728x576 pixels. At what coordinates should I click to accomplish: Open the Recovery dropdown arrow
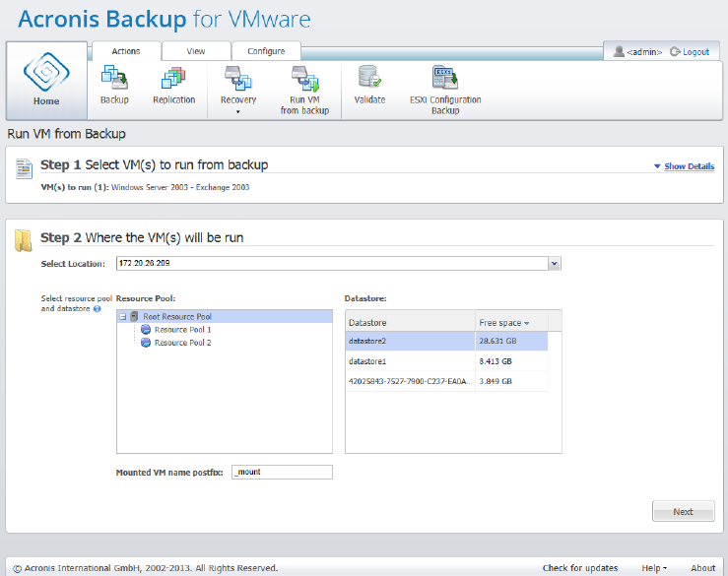238,112
